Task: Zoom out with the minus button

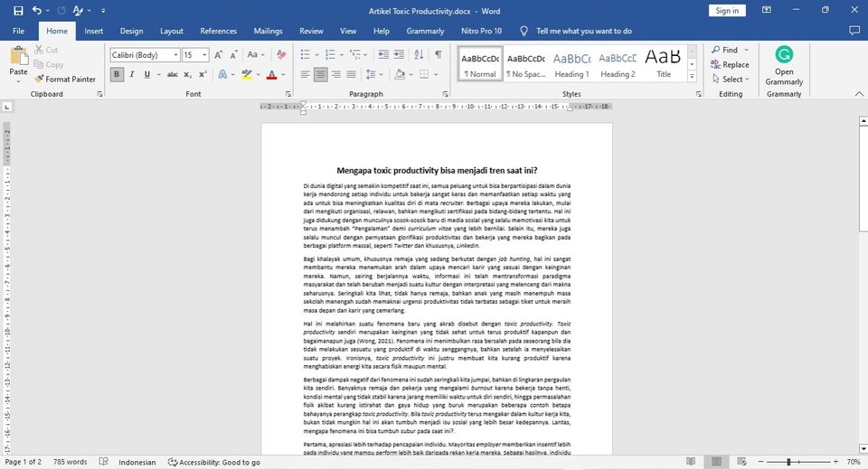Action: (x=761, y=462)
